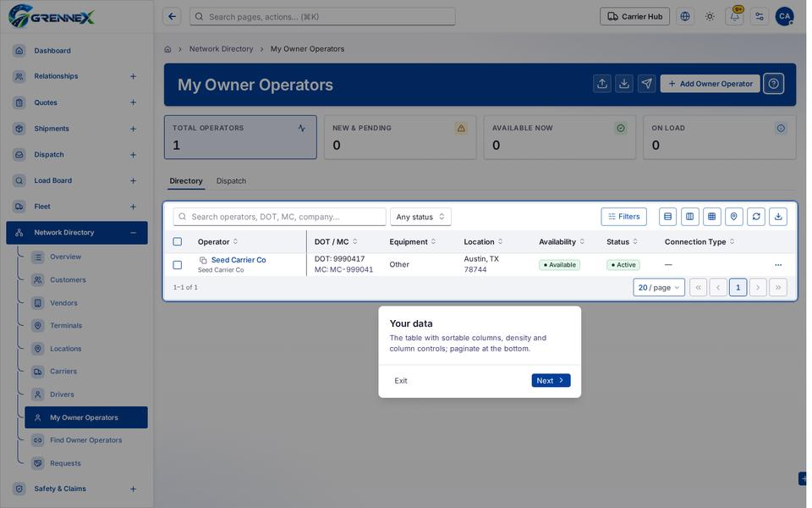Switch to the grid view icon

coord(712,217)
